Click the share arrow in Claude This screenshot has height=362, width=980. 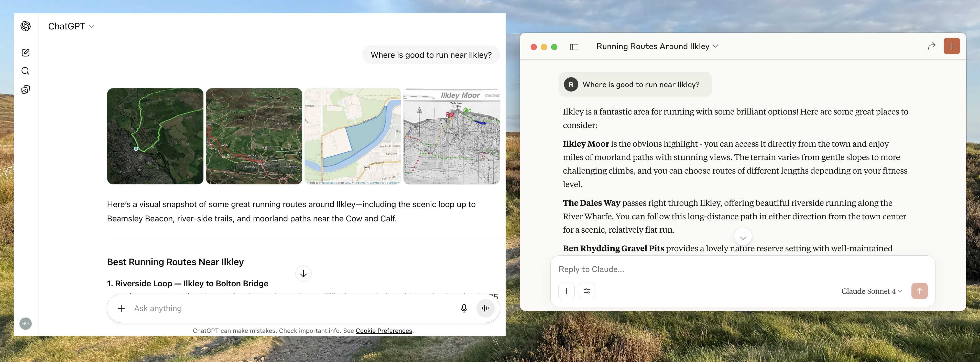click(931, 46)
